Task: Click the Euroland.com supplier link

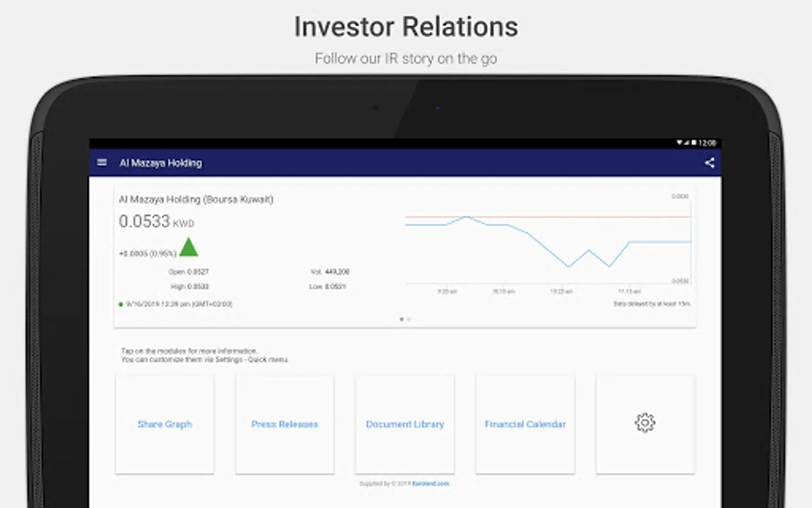Action: tap(431, 484)
